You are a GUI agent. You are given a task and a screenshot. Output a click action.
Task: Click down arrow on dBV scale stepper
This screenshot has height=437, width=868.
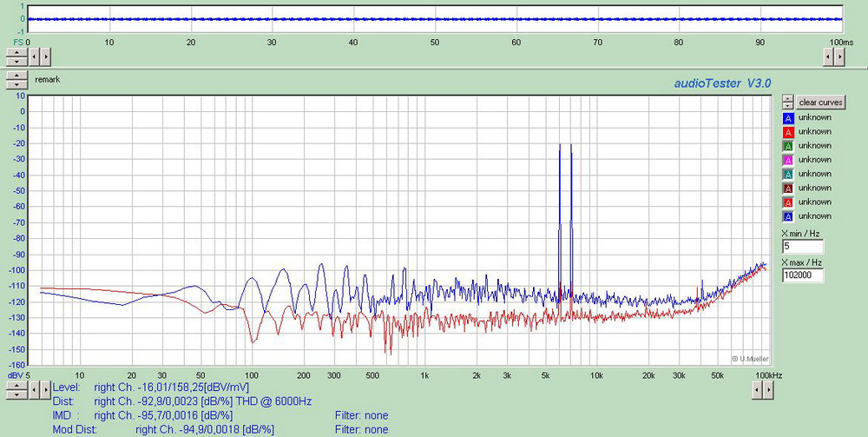pyautogui.click(x=16, y=396)
